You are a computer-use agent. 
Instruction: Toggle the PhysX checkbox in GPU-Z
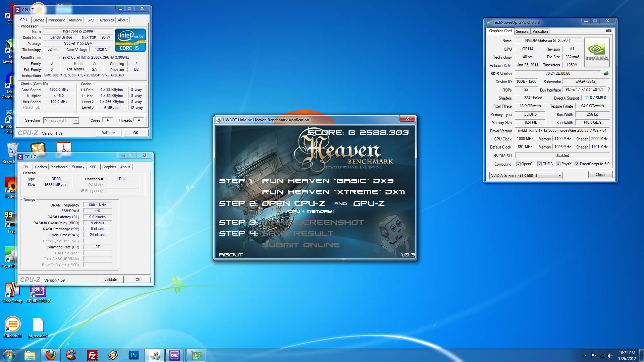pos(558,164)
